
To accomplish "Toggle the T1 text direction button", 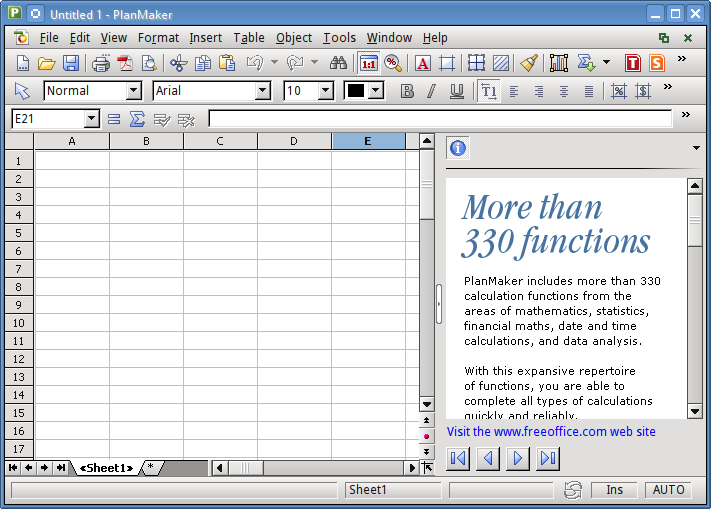I will pos(489,91).
